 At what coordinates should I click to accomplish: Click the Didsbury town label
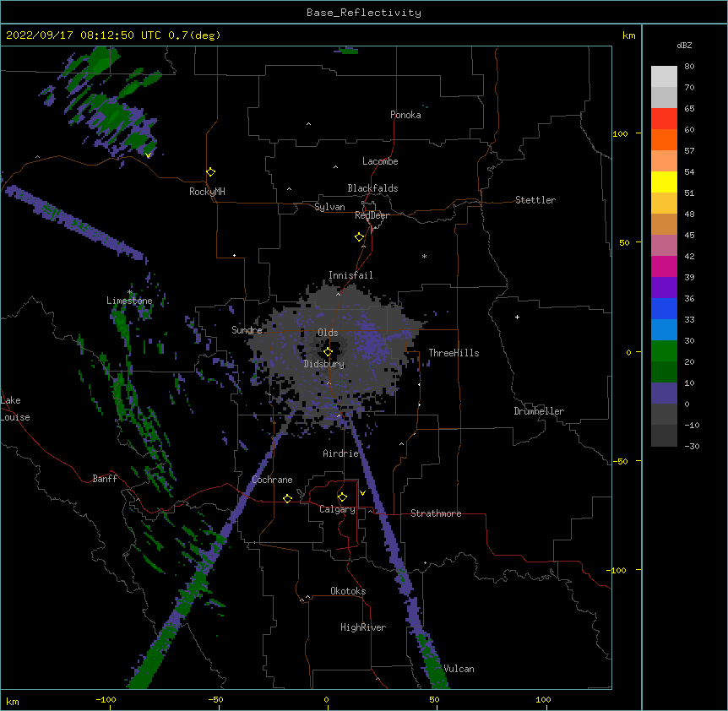[x=324, y=364]
